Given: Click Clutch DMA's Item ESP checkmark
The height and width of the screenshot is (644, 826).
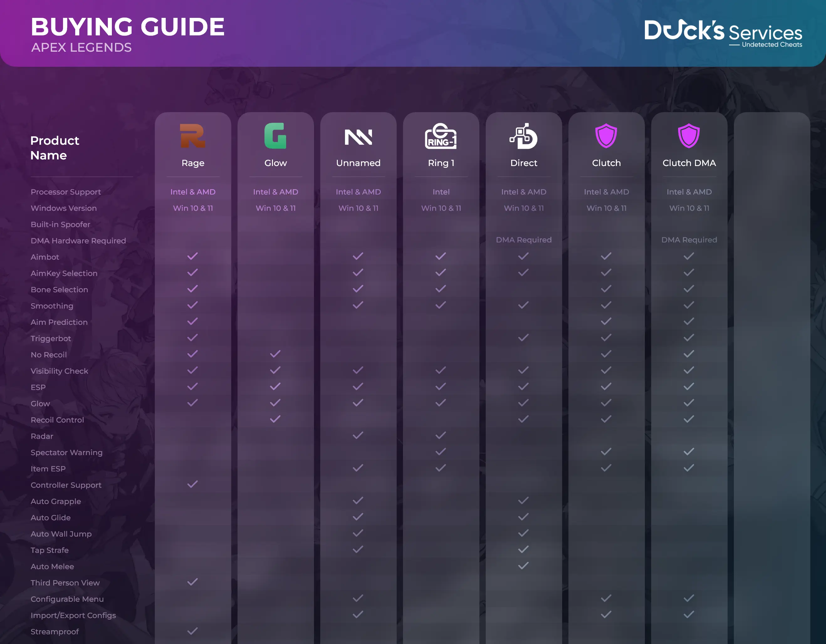Looking at the screenshot, I should point(689,468).
